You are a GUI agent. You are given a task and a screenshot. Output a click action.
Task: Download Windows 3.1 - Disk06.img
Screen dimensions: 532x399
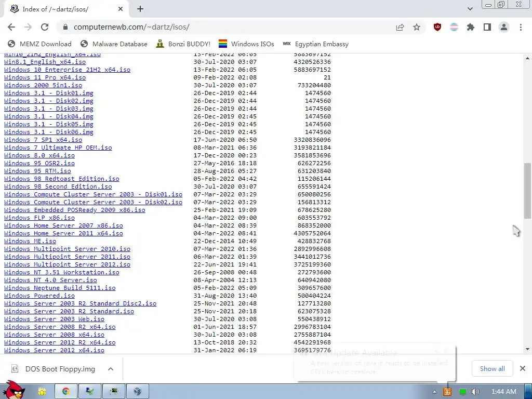(x=48, y=132)
